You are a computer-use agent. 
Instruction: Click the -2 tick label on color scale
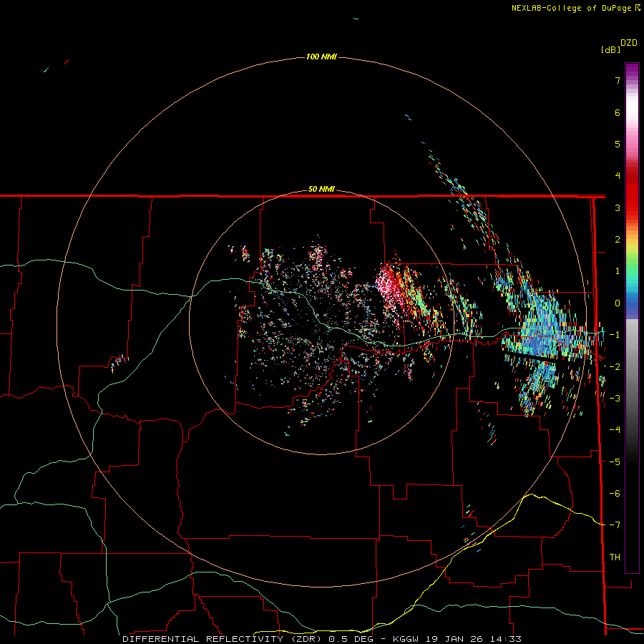tap(615, 366)
